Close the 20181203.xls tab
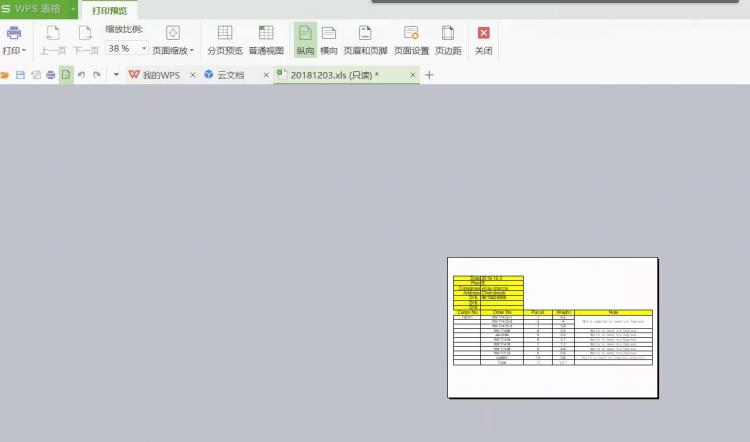The width and height of the screenshot is (750, 442). [x=413, y=75]
